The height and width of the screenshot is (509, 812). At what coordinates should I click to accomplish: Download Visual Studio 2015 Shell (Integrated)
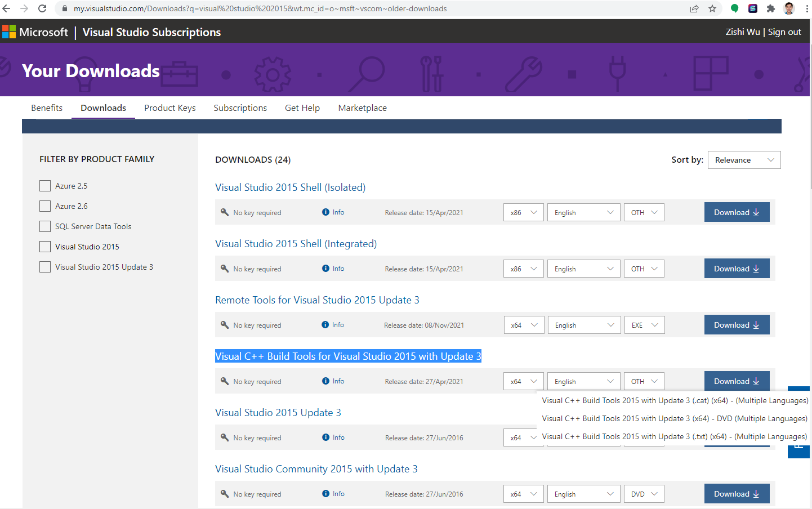tap(737, 269)
